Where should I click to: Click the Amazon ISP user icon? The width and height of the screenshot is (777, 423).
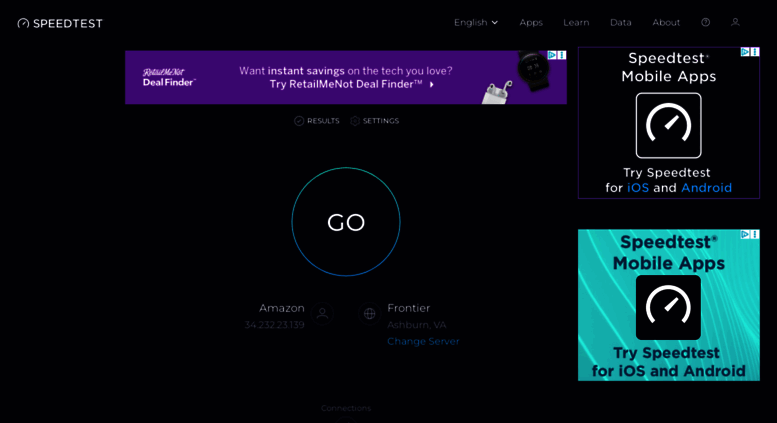323,314
